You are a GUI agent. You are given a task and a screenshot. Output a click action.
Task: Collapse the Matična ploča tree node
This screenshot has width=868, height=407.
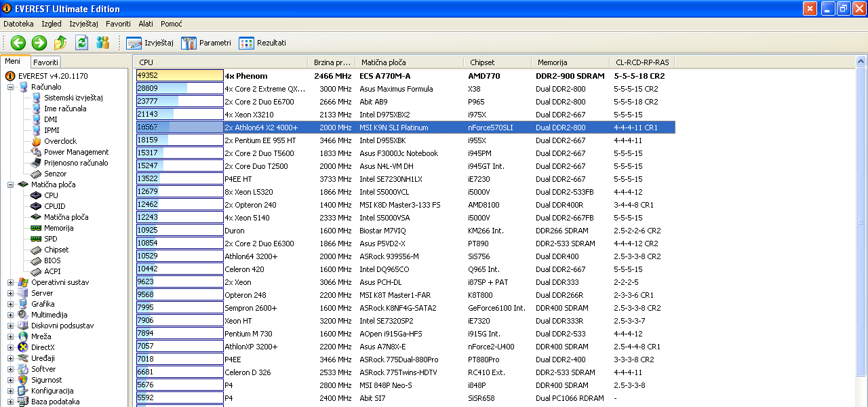coord(11,185)
